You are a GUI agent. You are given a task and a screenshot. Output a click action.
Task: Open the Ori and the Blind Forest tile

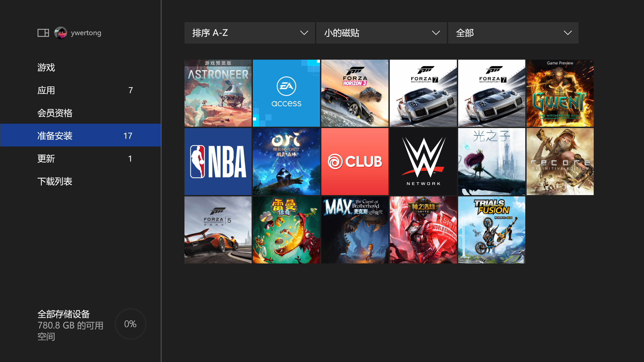(286, 161)
